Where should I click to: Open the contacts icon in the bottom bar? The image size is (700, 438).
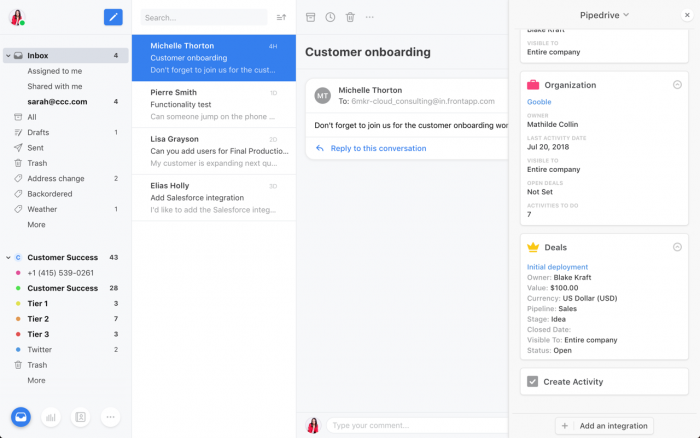[x=80, y=417]
